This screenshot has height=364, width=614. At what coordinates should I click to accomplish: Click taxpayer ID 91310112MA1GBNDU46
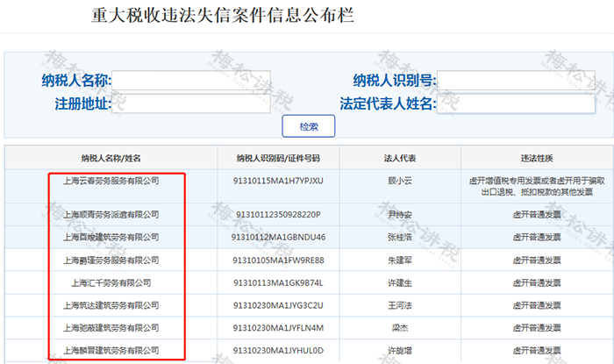click(278, 237)
